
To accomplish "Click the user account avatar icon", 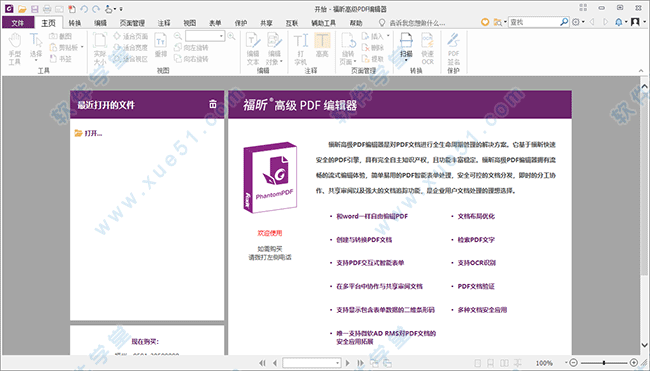I will tap(635, 22).
